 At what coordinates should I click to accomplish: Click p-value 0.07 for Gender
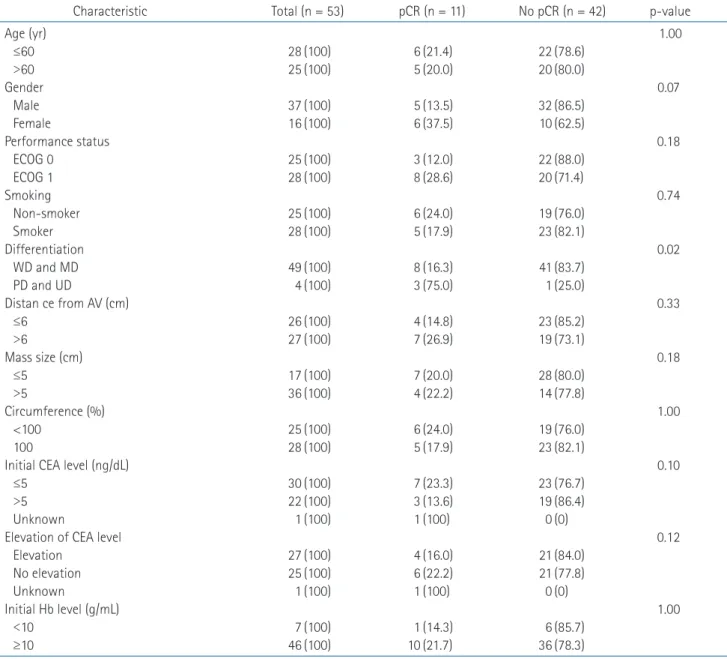668,87
